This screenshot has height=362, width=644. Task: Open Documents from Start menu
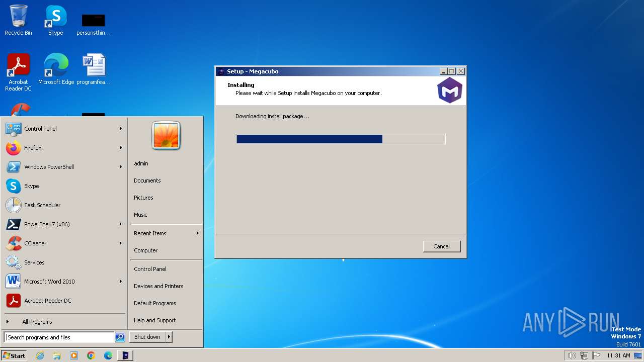pos(166,180)
